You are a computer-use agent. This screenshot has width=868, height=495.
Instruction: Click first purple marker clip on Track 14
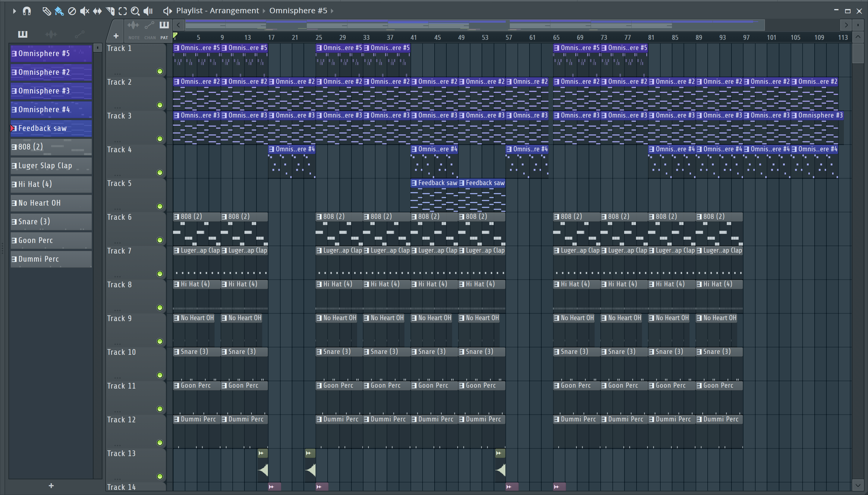(275, 487)
